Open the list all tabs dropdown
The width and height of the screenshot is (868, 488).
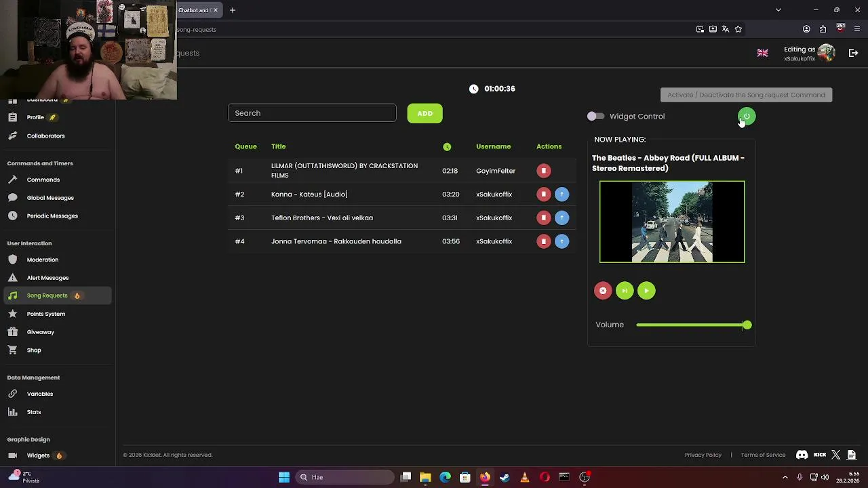point(778,10)
